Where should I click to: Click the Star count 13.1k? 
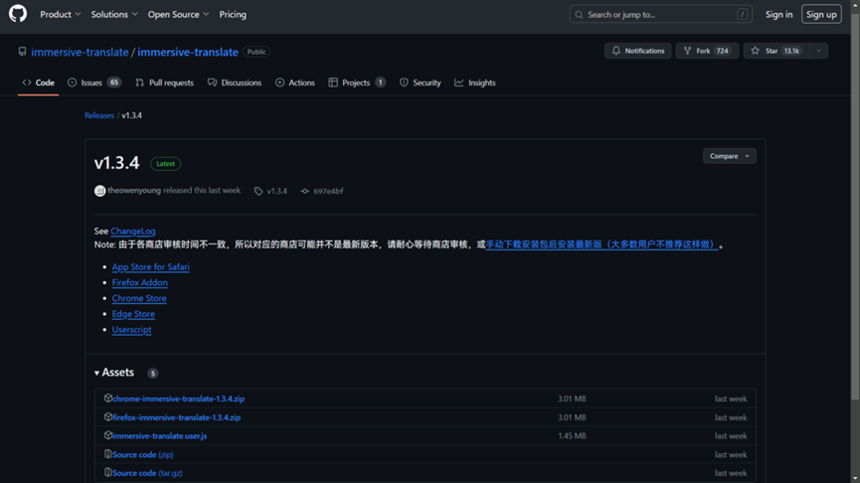click(x=791, y=51)
